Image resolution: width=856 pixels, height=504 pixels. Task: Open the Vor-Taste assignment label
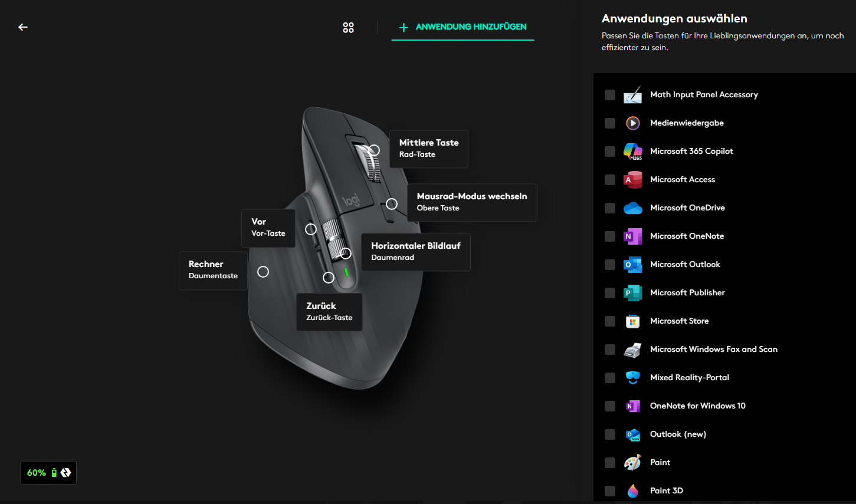[x=268, y=228]
